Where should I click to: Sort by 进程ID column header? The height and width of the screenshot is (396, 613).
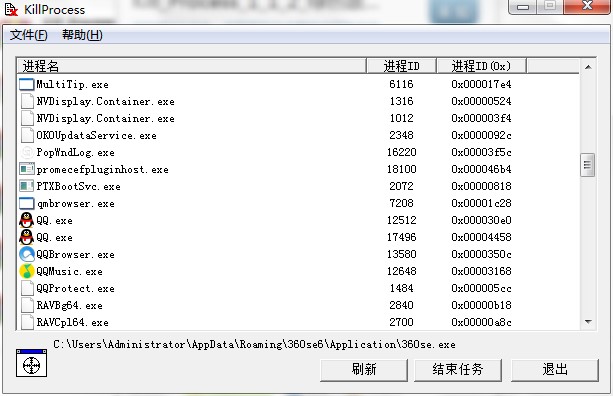[x=401, y=66]
